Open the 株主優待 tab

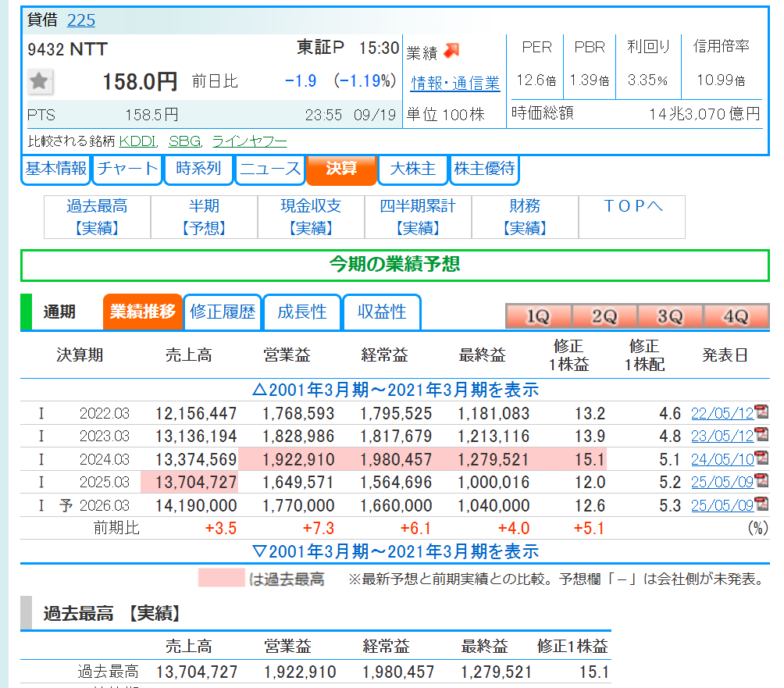tap(484, 169)
